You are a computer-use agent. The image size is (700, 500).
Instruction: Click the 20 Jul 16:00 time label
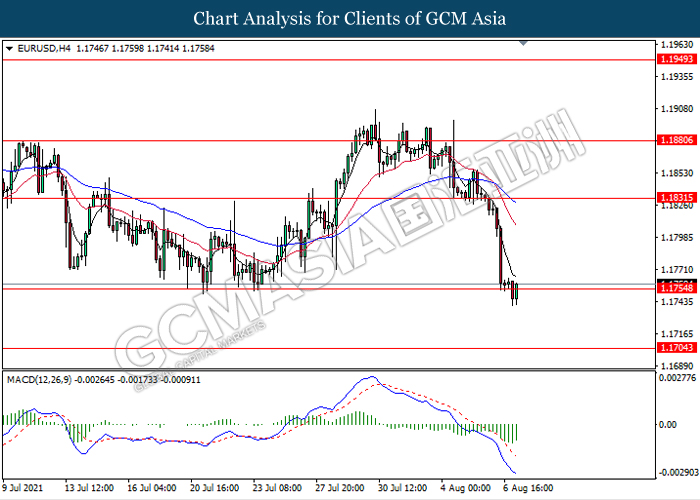214,488
